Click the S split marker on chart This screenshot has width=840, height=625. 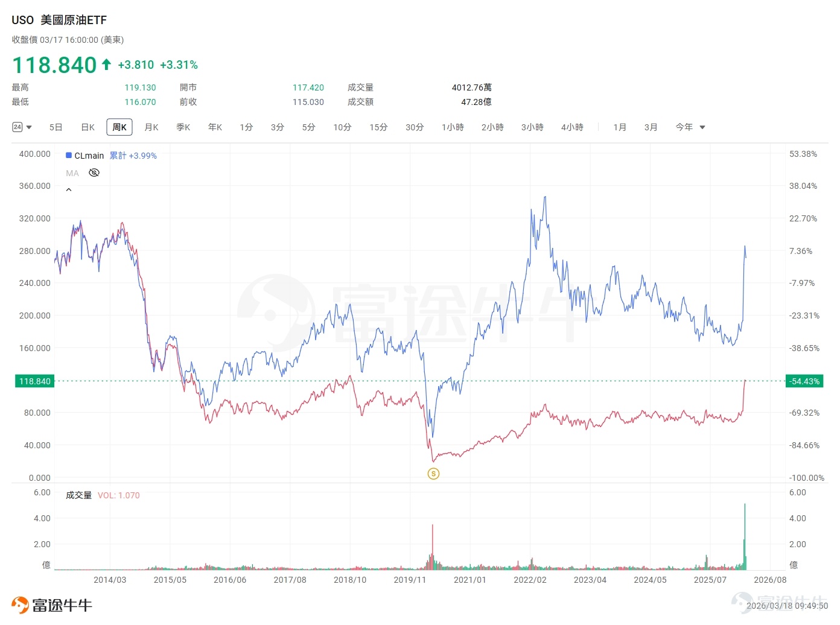pyautogui.click(x=433, y=474)
